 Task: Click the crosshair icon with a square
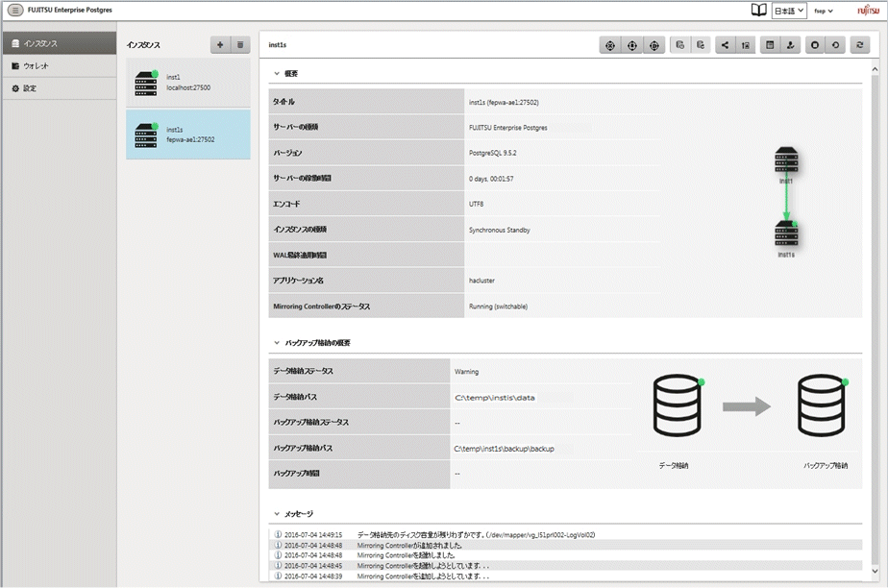(x=632, y=45)
